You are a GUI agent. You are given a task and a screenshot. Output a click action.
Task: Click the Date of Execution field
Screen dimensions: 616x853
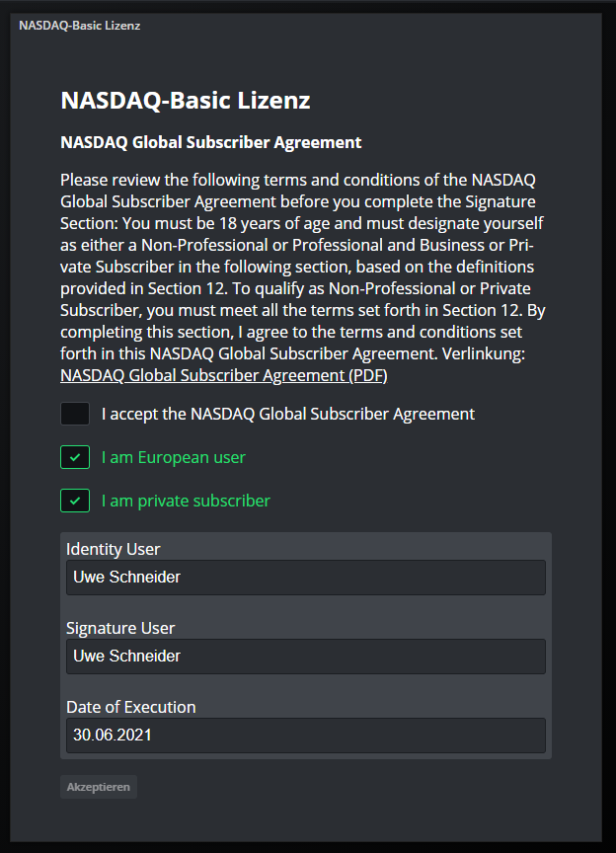pos(306,735)
